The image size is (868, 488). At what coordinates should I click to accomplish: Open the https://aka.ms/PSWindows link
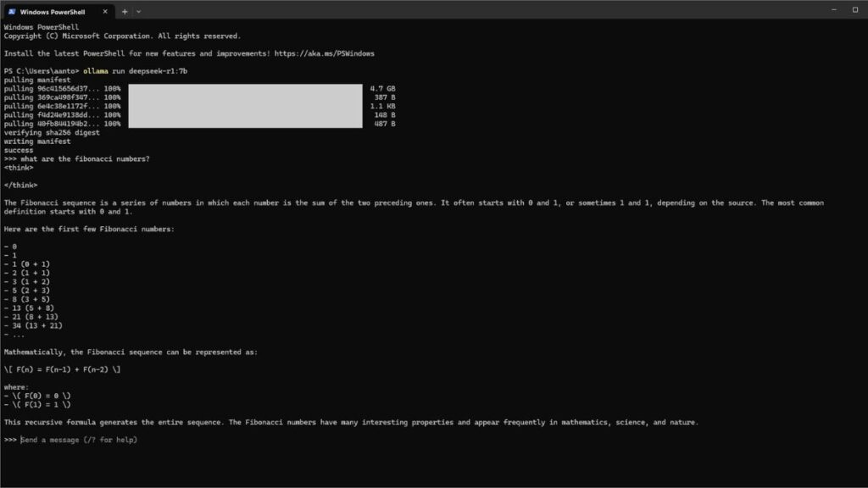(325, 53)
